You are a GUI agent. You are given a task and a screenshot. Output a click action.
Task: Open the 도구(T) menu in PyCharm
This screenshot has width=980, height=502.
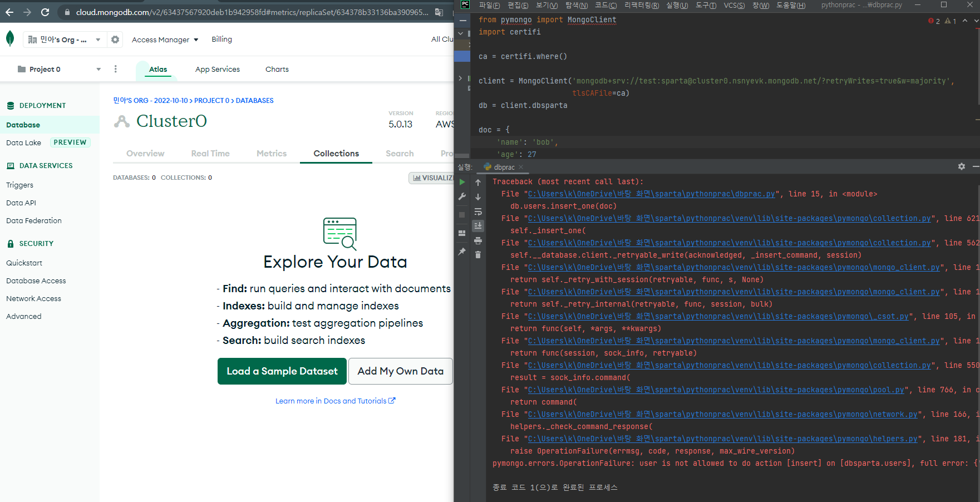pos(706,5)
